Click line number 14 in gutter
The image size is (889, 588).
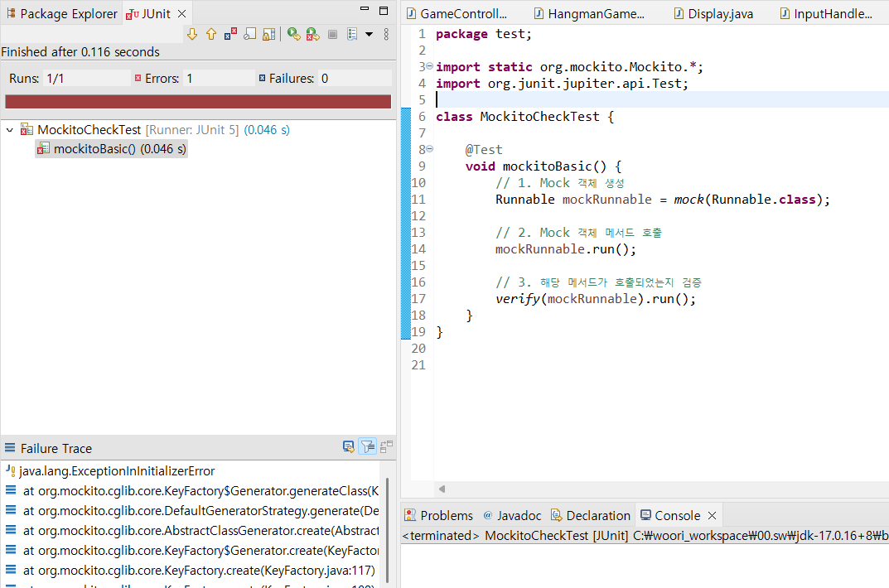[x=418, y=249]
